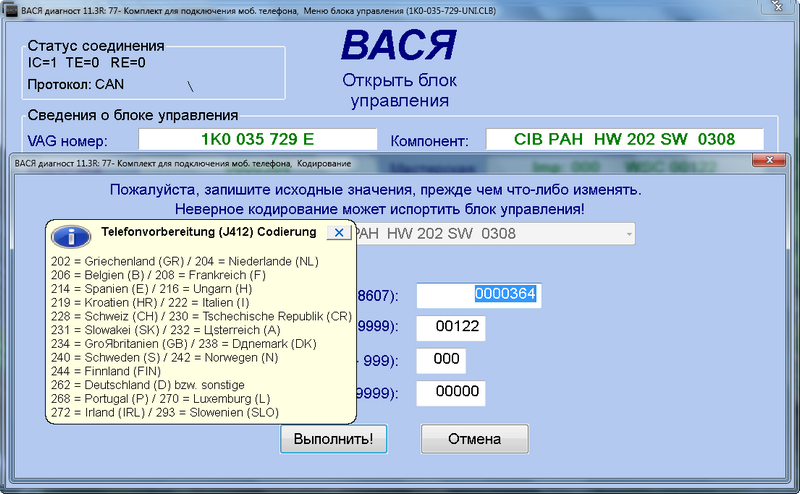The image size is (800, 494).
Task: Click the tooltip line starting 219 = Kroatien
Action: coord(150,303)
